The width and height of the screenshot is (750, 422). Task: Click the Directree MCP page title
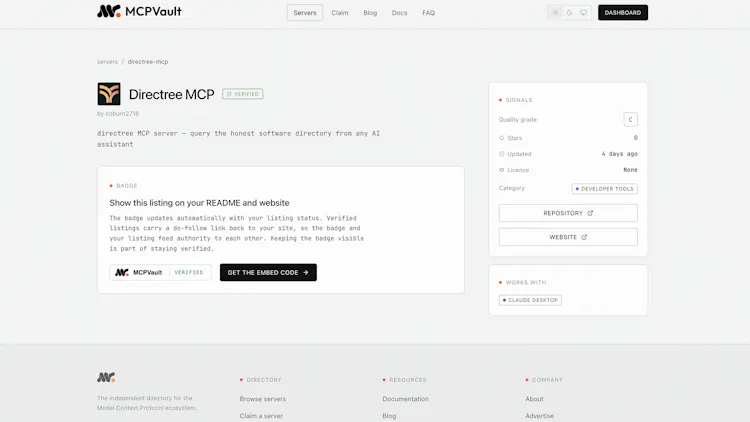[x=172, y=94]
